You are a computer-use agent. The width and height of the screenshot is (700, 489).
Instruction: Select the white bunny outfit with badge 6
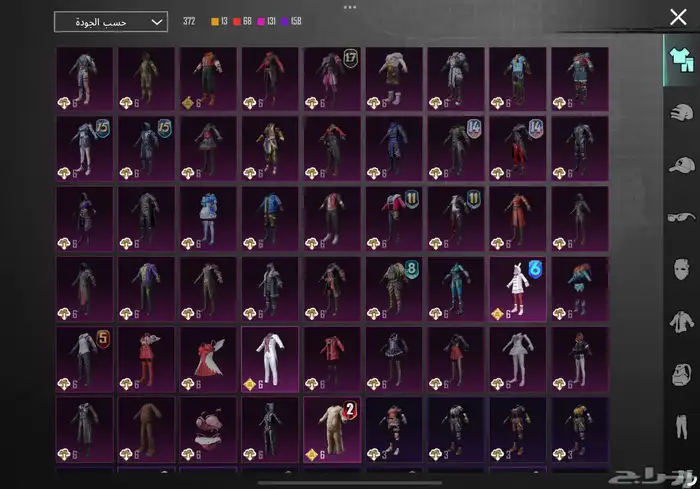pyautogui.click(x=518, y=289)
